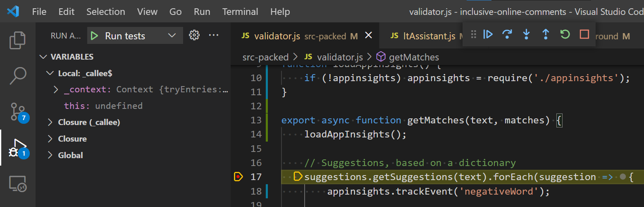Click inline breakpoint dot on line 17
Image resolution: width=644 pixels, height=207 pixels.
click(x=623, y=177)
